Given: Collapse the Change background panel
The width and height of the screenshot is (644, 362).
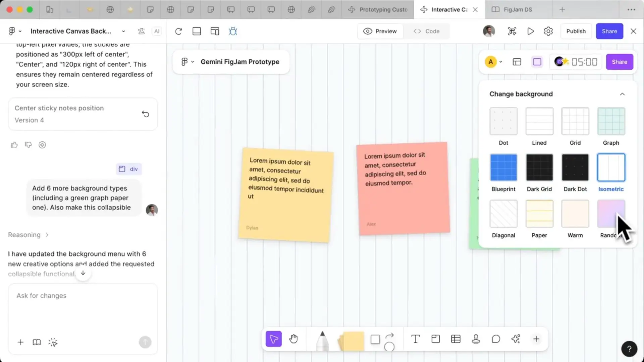Looking at the screenshot, I should (622, 94).
